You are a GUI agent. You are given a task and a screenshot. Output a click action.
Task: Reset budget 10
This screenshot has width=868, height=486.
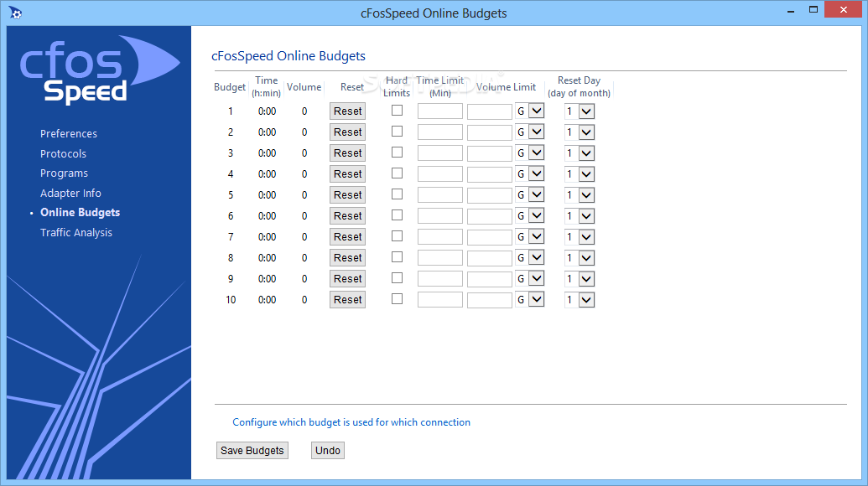point(348,300)
